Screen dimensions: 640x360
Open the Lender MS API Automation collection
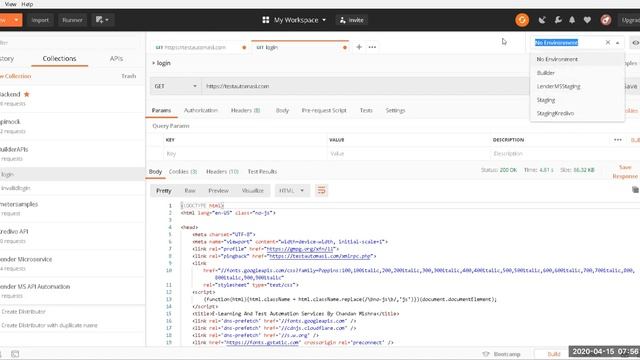tap(72, 291)
